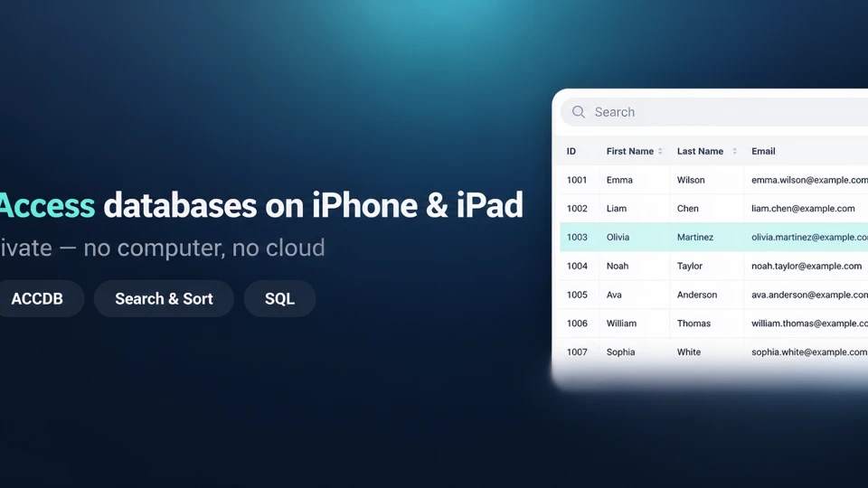Click the liam.chen@example.com email cell
This screenshot has height=488, width=868.
[803, 209]
